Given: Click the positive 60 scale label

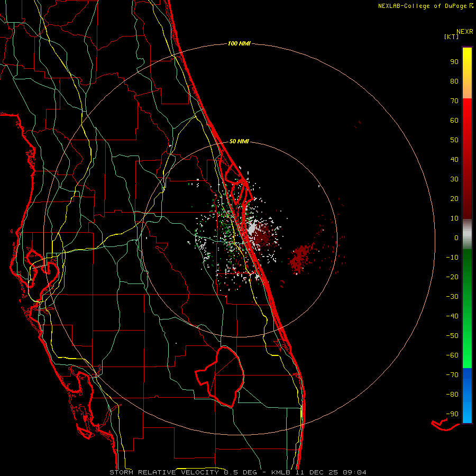Looking at the screenshot, I should tap(454, 121).
